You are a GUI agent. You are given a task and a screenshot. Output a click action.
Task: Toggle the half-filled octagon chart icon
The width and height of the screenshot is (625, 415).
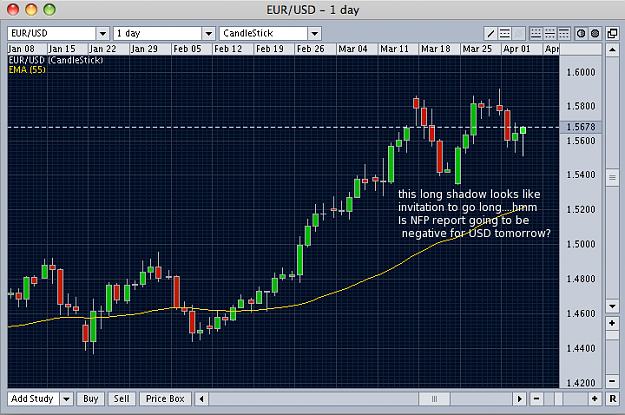click(x=581, y=33)
